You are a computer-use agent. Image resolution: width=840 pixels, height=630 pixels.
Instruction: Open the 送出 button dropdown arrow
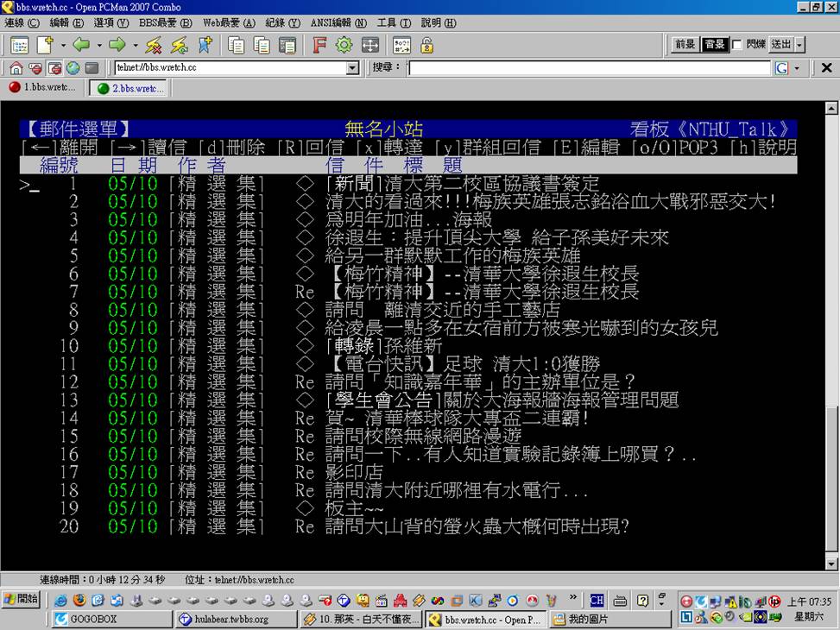tap(799, 45)
